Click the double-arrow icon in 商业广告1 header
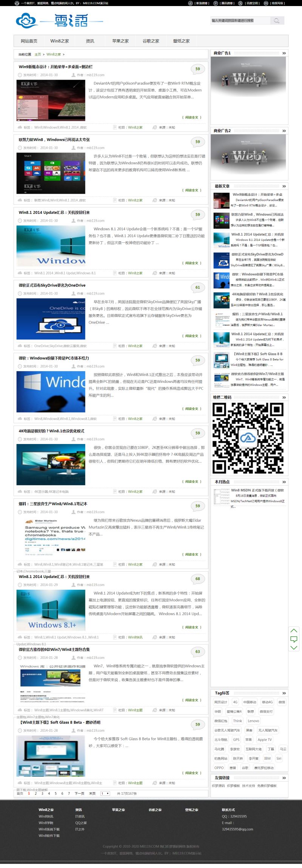The height and width of the screenshot is (868, 302). 284,53
